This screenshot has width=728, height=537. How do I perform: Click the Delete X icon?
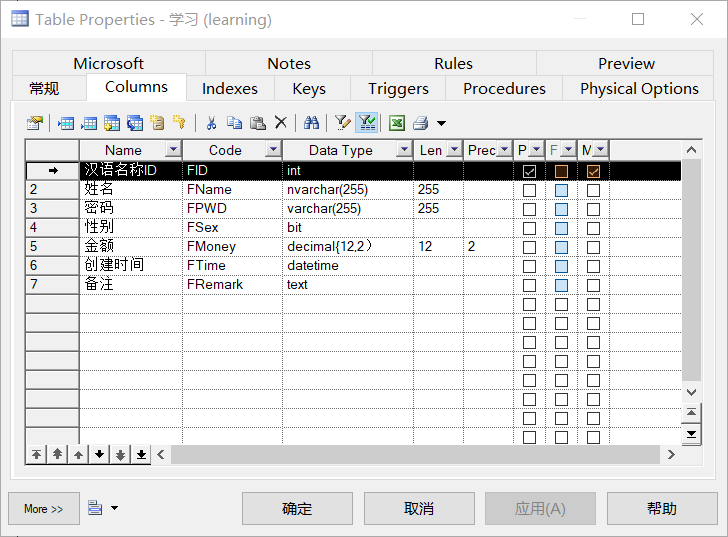[x=280, y=123]
